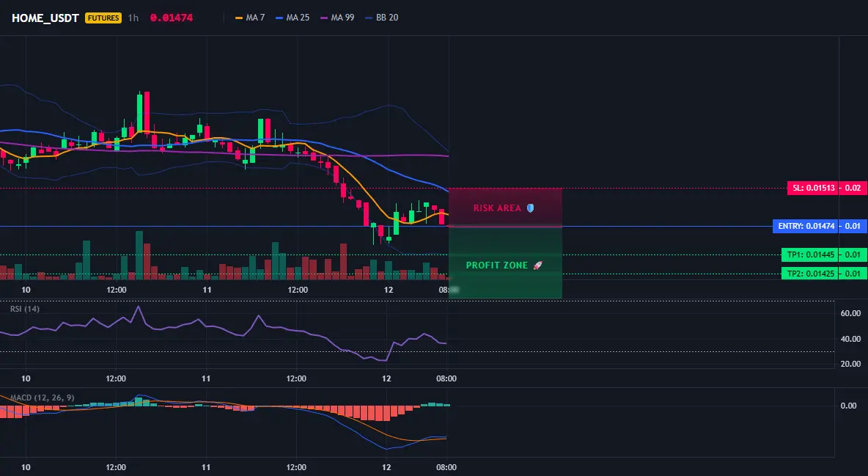The image size is (868, 476).
Task: Click the tallest green candle near 12:00
Action: click(139, 113)
